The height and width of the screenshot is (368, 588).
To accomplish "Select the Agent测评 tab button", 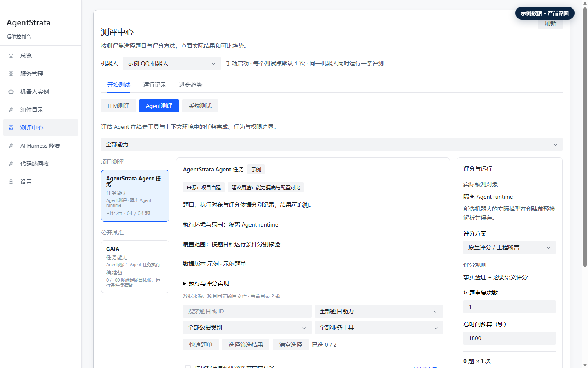I will 159,106.
